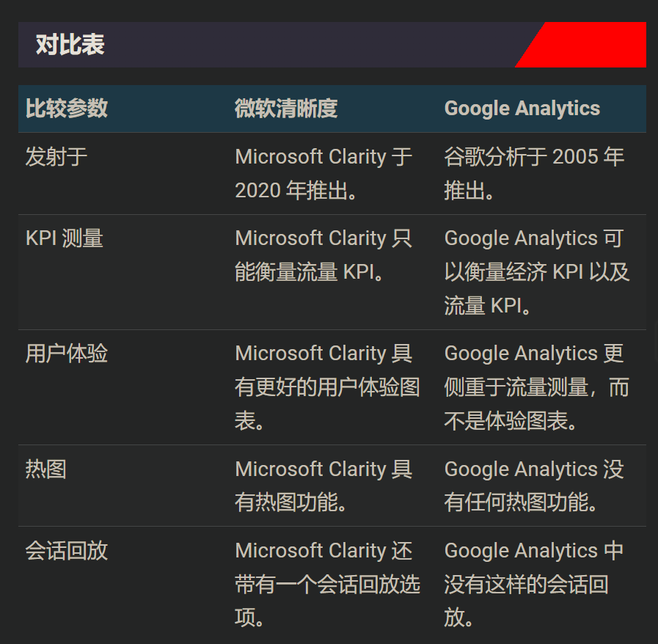
Task: Click cell about Google Analytics 没有会话回放
Action: point(533,583)
